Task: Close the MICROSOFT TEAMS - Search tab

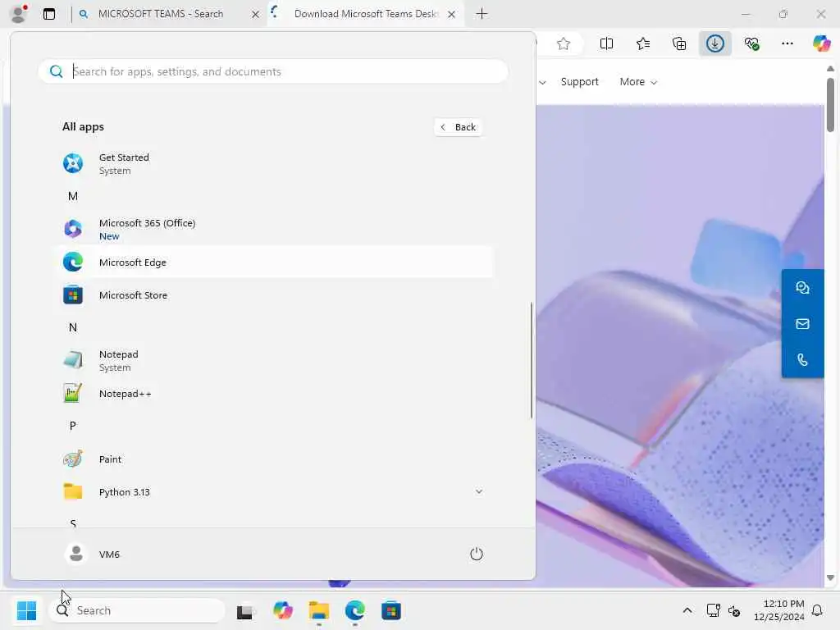Action: [256, 15]
